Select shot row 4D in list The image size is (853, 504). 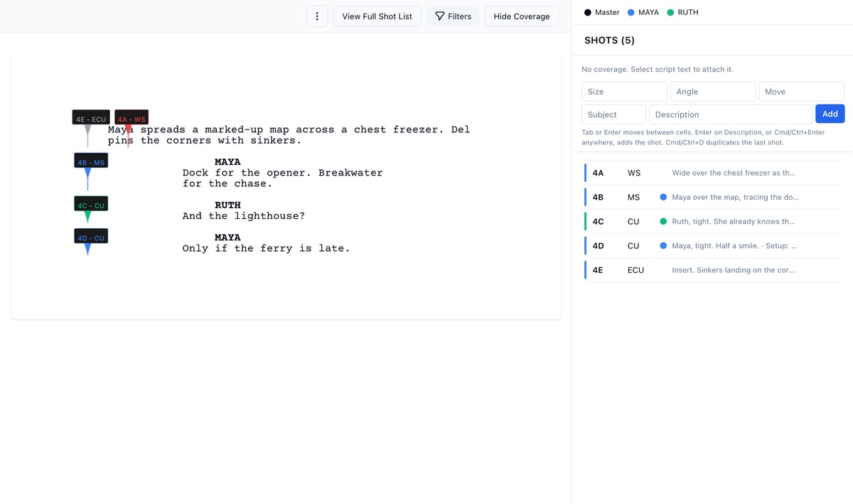click(x=713, y=246)
